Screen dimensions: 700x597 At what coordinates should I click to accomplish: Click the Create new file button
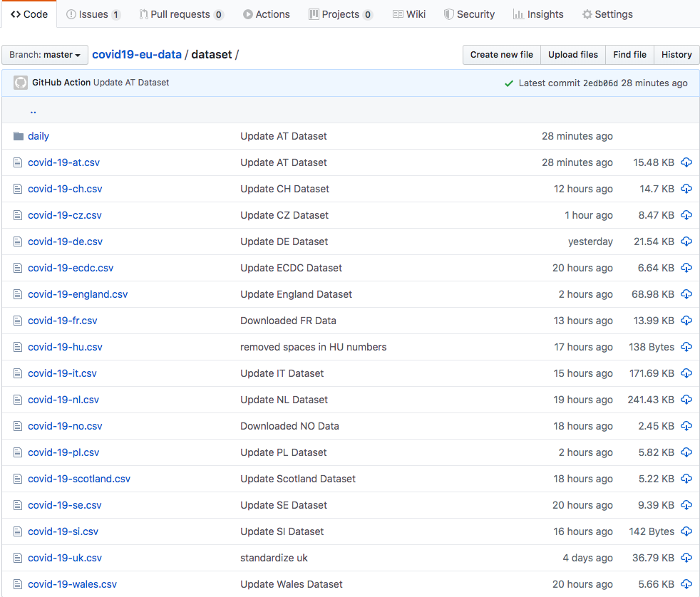501,55
